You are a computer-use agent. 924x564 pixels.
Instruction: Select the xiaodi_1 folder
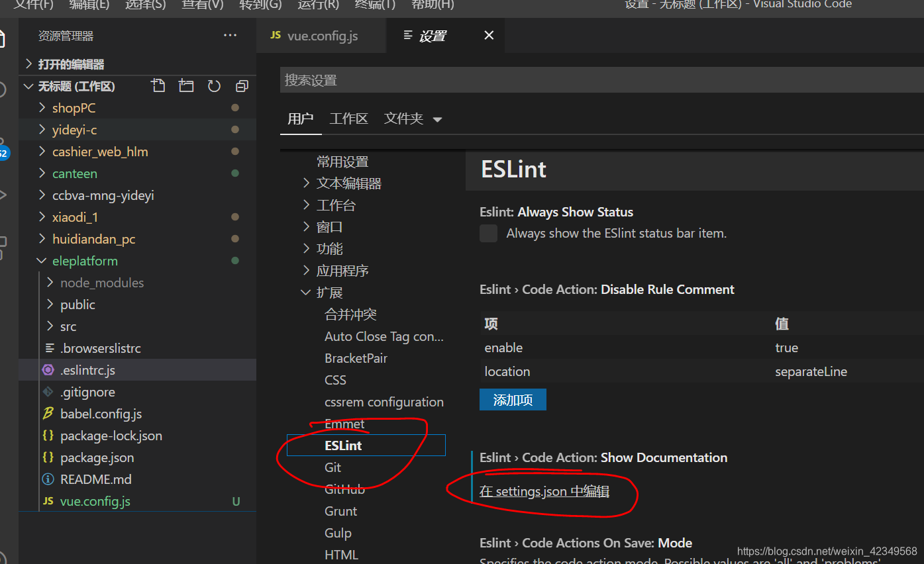point(75,217)
